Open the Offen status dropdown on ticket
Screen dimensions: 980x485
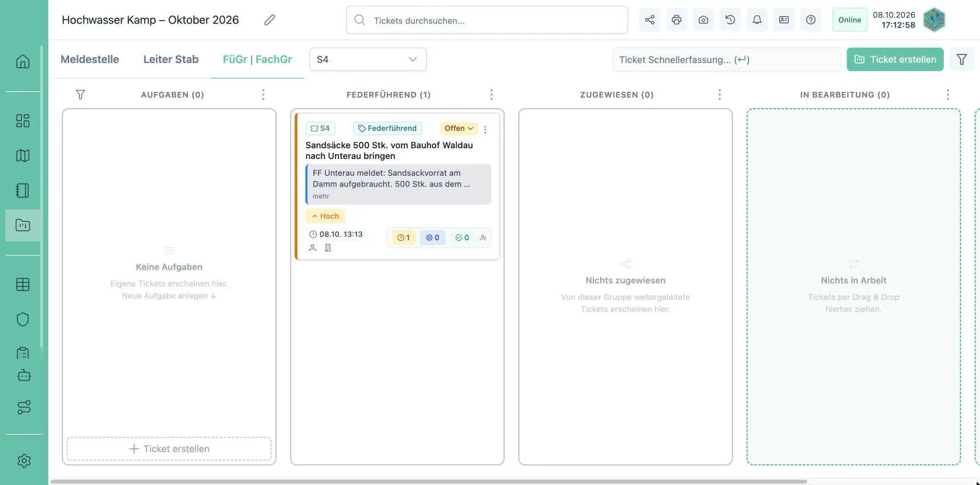459,128
